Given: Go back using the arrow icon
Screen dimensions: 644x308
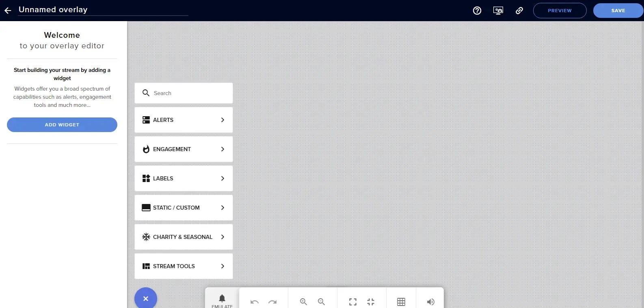Looking at the screenshot, I should [x=8, y=11].
